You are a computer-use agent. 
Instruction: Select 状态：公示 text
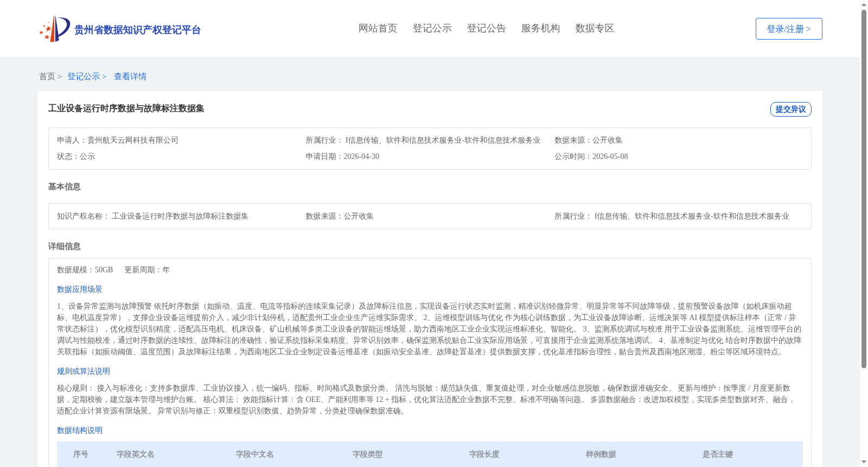[x=76, y=156]
